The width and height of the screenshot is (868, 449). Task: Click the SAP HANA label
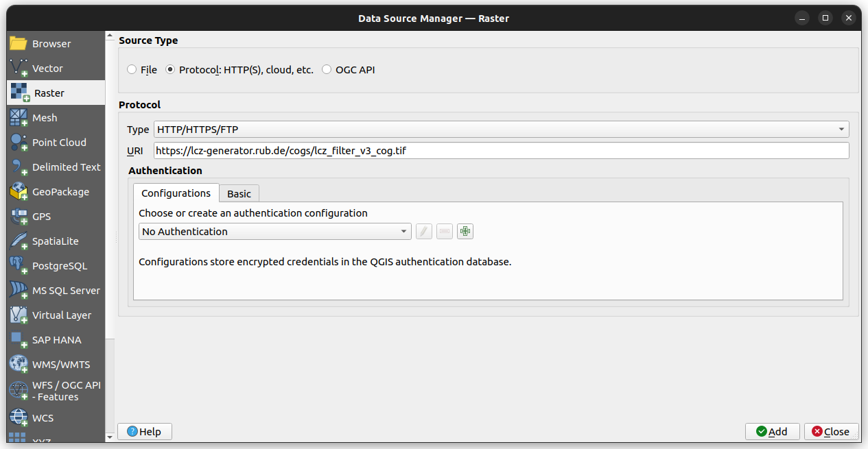pyautogui.click(x=57, y=340)
